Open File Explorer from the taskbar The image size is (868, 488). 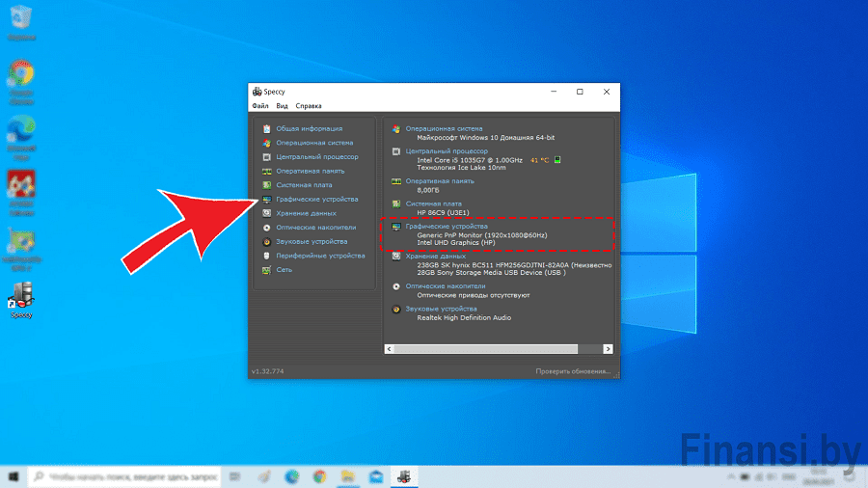click(347, 476)
